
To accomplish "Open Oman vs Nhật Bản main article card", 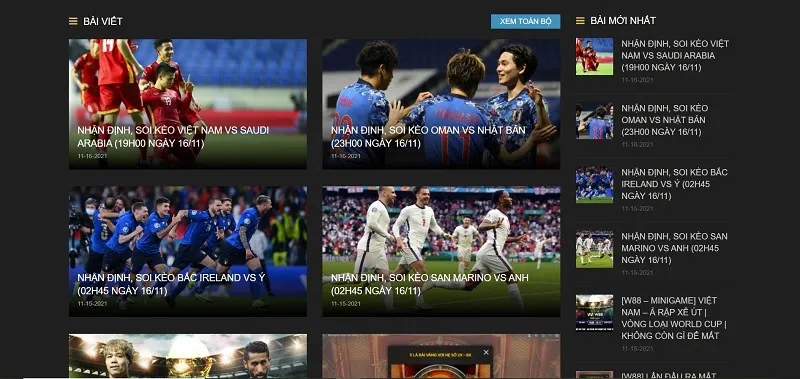I will (441, 104).
